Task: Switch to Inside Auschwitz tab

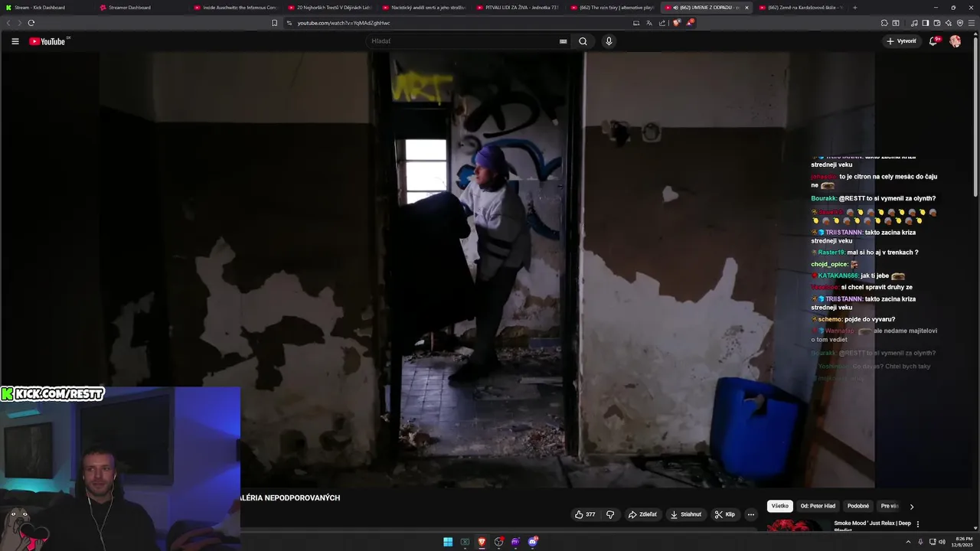Action: tap(235, 8)
